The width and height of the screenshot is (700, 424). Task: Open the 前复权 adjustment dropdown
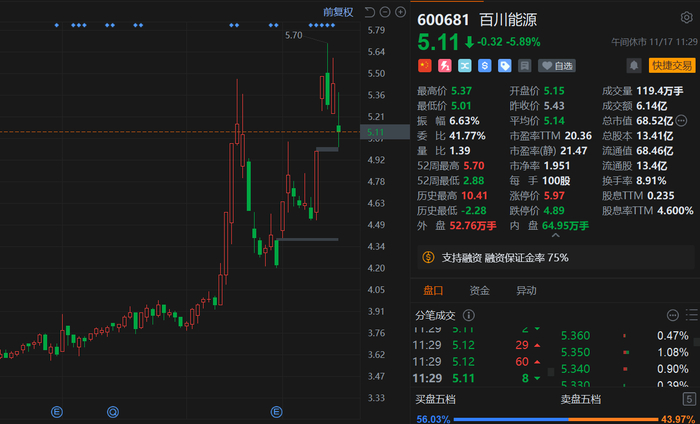(338, 12)
